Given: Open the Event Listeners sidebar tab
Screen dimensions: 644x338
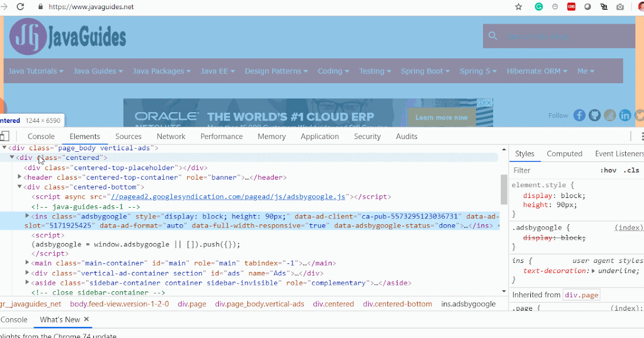Looking at the screenshot, I should [619, 153].
